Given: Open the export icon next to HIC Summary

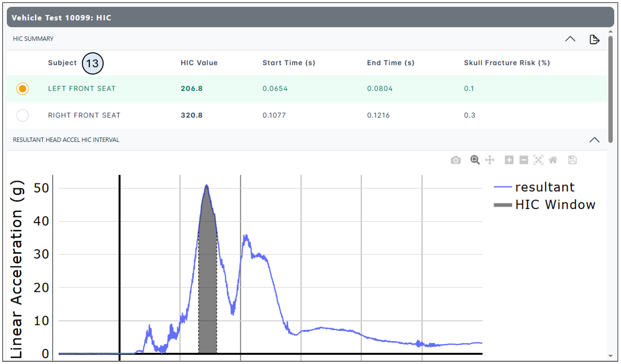Looking at the screenshot, I should (594, 39).
